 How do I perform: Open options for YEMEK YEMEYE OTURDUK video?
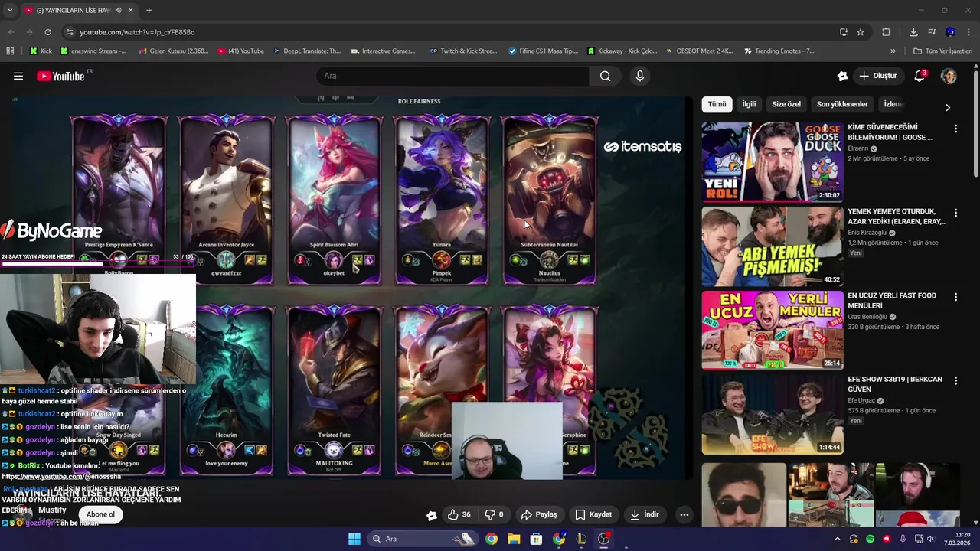pyautogui.click(x=955, y=213)
